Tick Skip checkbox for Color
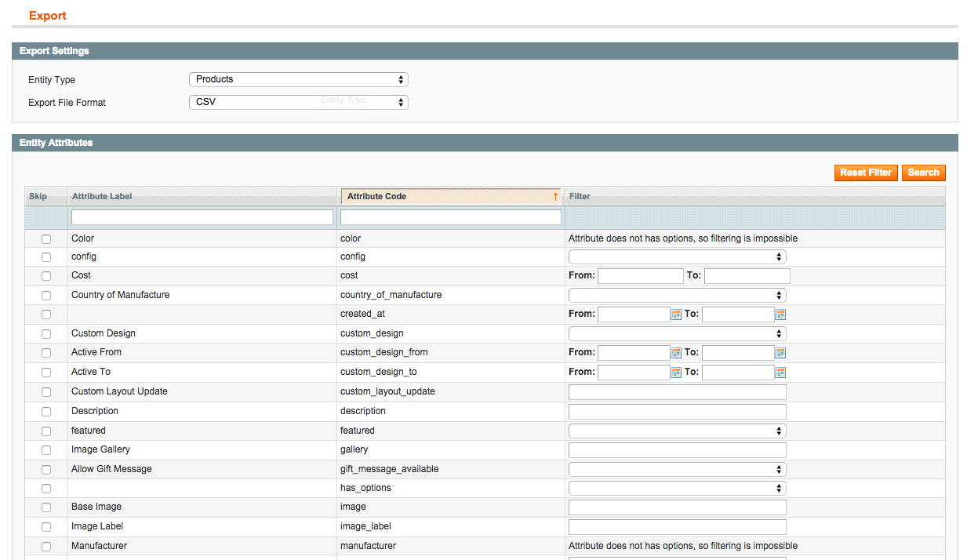 [x=46, y=238]
